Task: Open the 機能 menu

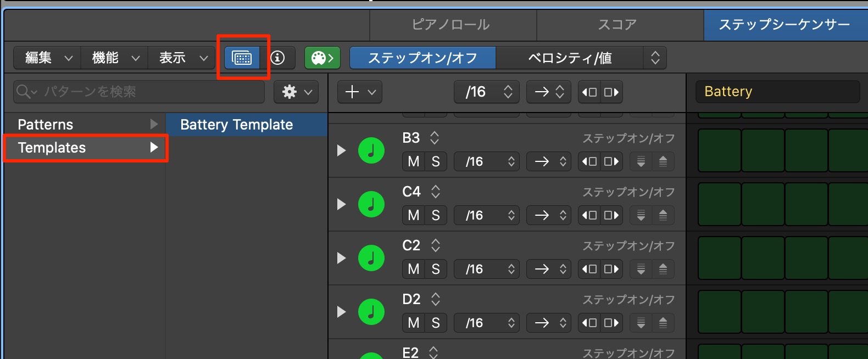Action: coord(114,58)
